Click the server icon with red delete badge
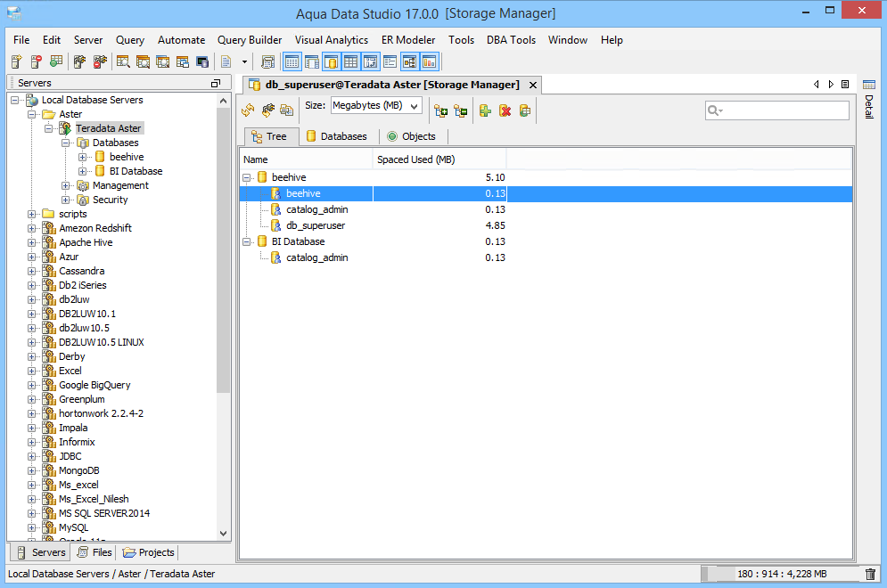Viewport: 887px width, 588px height. pos(37,61)
